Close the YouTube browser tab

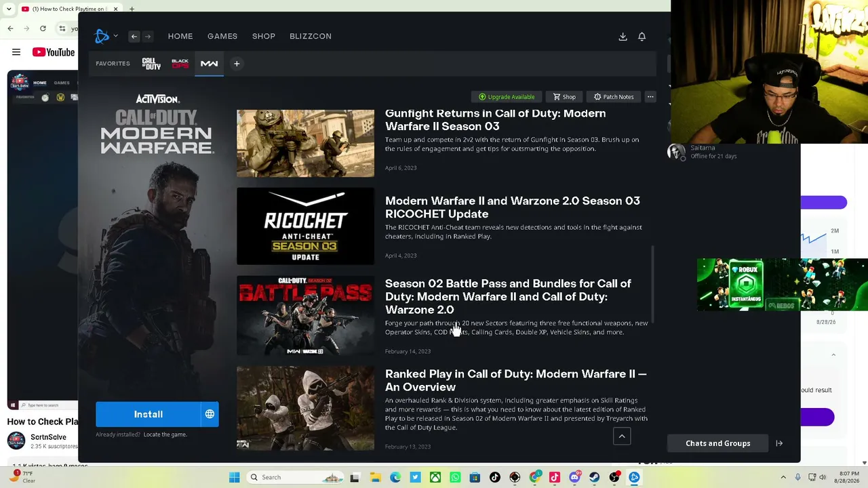tap(115, 9)
